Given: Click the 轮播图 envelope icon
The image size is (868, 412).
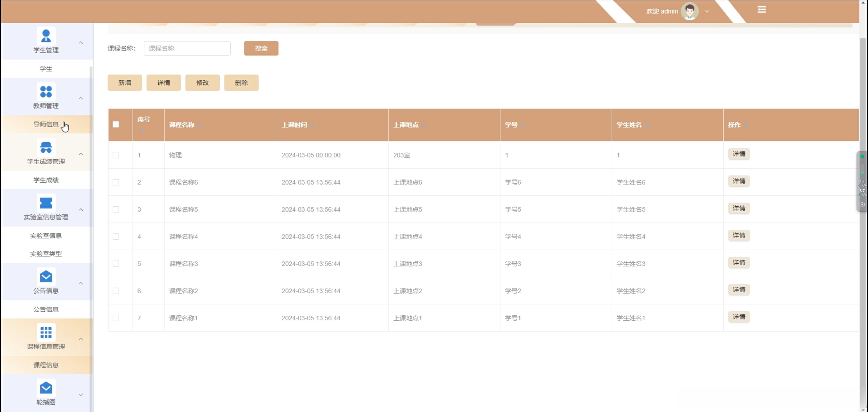Looking at the screenshot, I should point(46,388).
